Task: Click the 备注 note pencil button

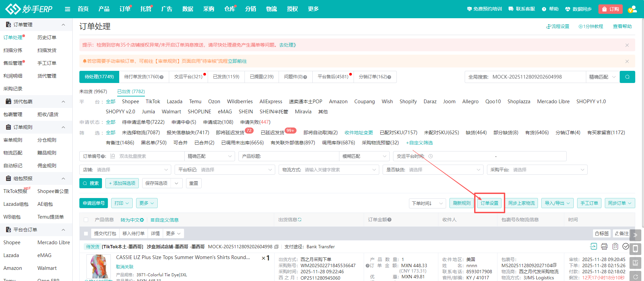Action: click(622, 233)
